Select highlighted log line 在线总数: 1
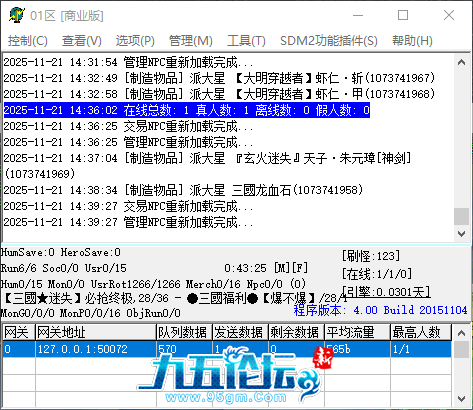Screen dimensions: 473x410 point(187,110)
